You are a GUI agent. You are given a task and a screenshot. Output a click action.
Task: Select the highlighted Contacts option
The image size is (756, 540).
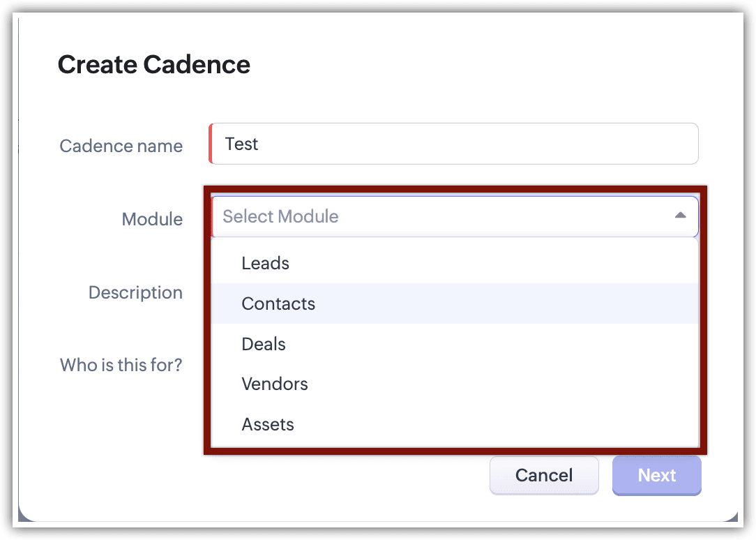pyautogui.click(x=278, y=303)
